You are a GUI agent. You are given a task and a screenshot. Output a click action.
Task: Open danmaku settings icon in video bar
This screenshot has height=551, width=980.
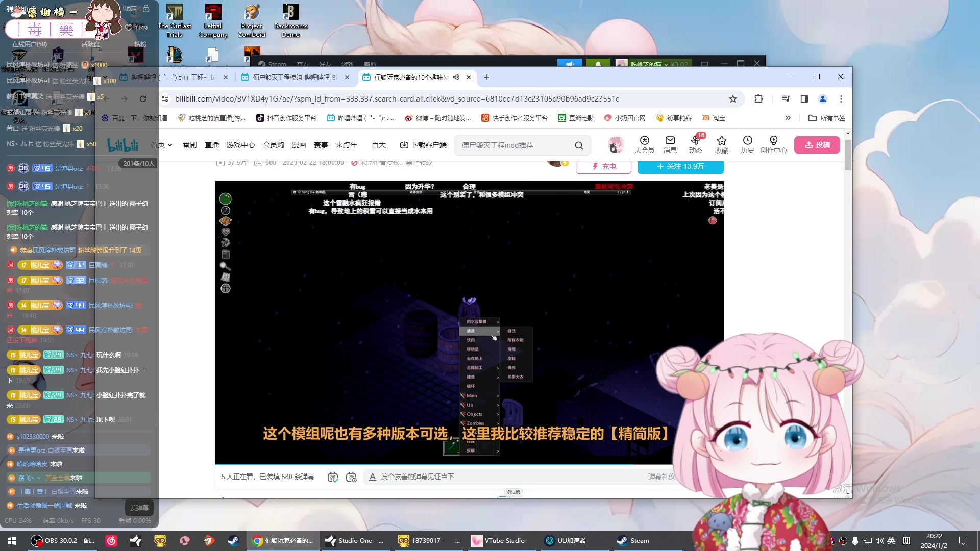351,477
